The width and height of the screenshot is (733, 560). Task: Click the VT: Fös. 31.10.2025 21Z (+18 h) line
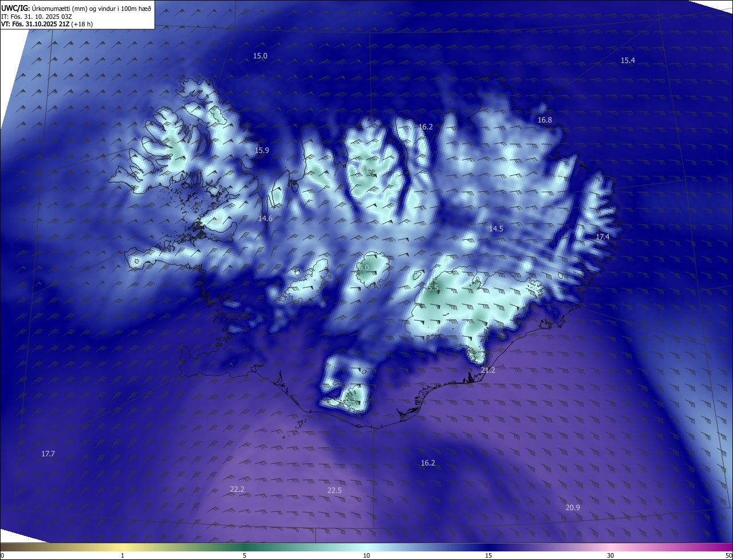coord(47,24)
